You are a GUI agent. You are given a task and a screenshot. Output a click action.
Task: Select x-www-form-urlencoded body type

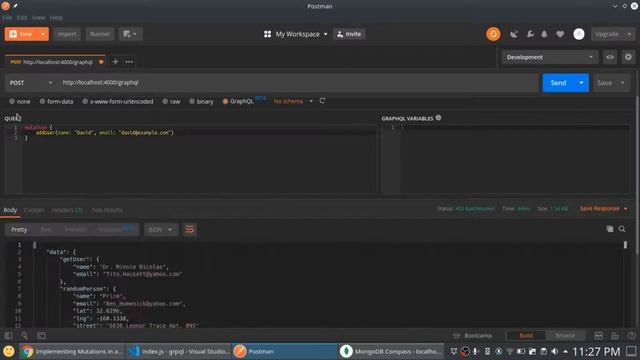[118, 101]
